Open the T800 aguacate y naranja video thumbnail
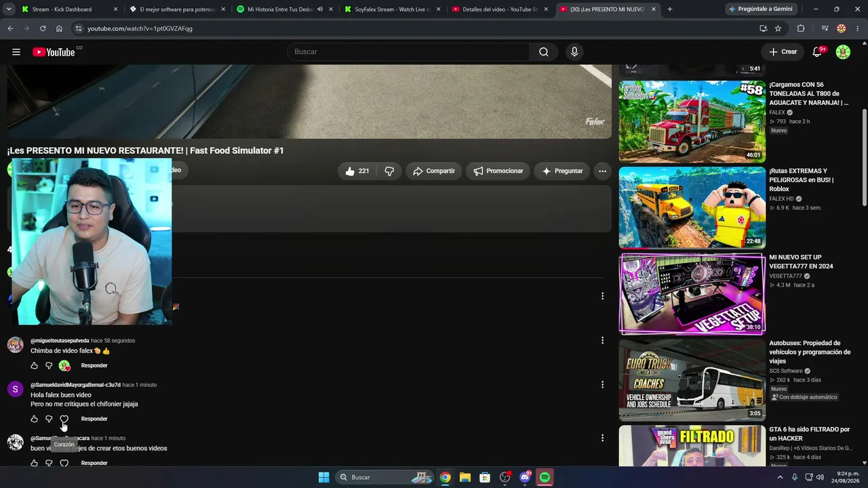Screen dimensions: 868x488 tap(692, 121)
